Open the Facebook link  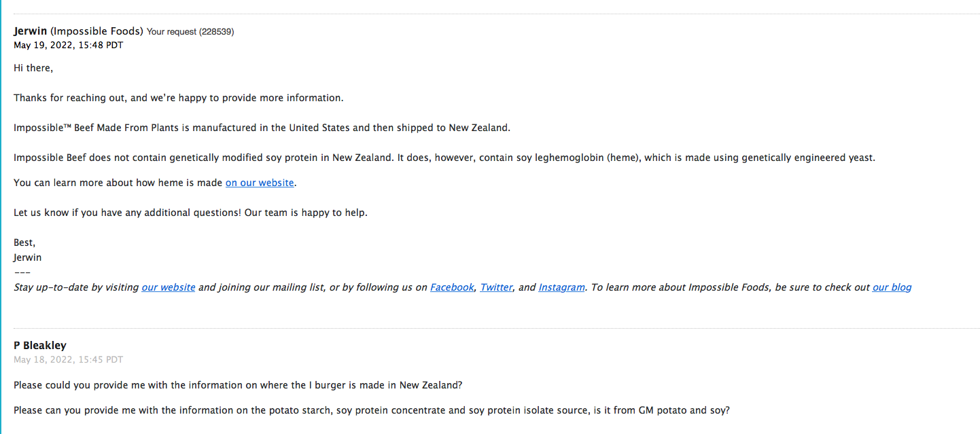click(452, 287)
